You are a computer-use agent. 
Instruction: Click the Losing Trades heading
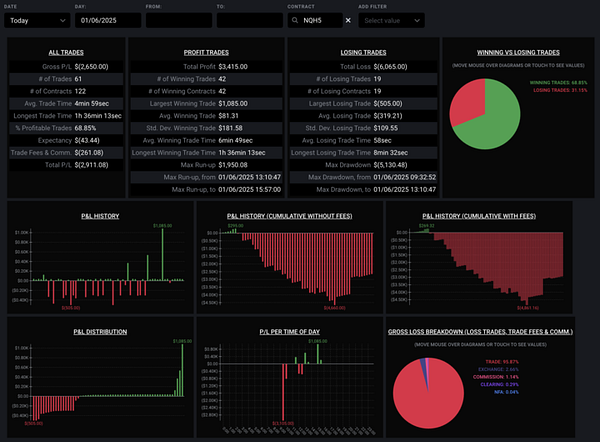pyautogui.click(x=363, y=52)
